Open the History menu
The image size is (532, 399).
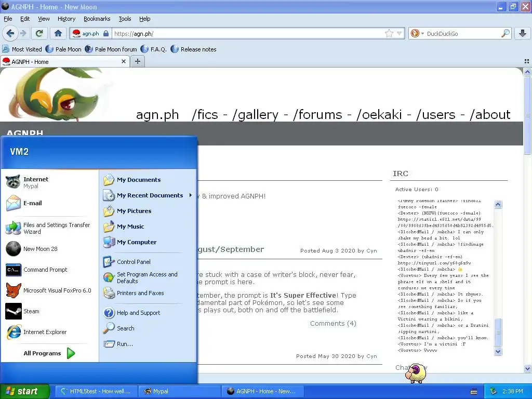pos(66,19)
